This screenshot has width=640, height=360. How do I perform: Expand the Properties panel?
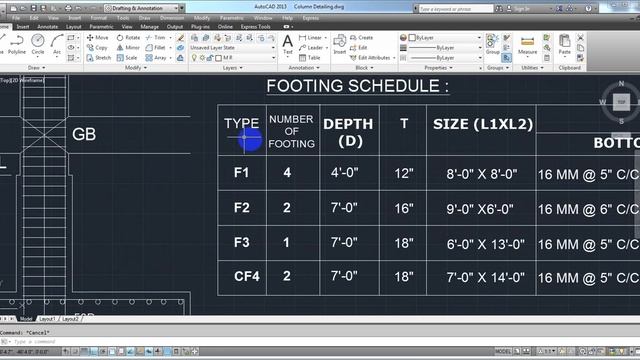(x=438, y=68)
